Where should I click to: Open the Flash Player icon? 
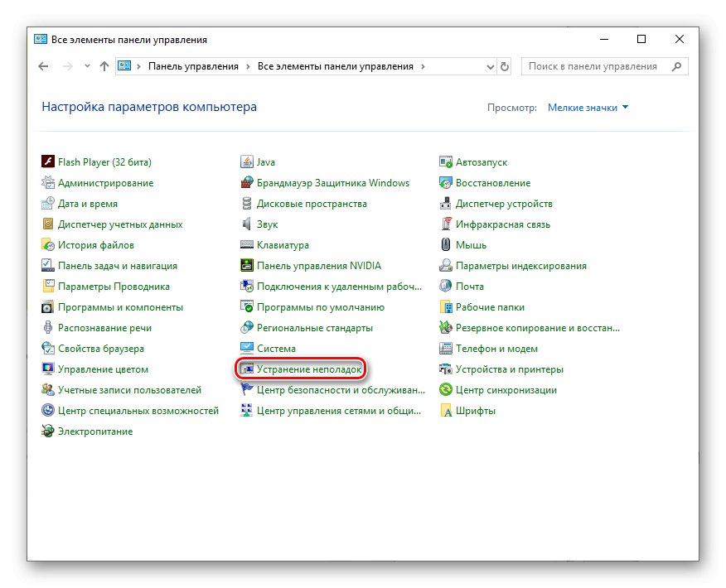[x=48, y=162]
